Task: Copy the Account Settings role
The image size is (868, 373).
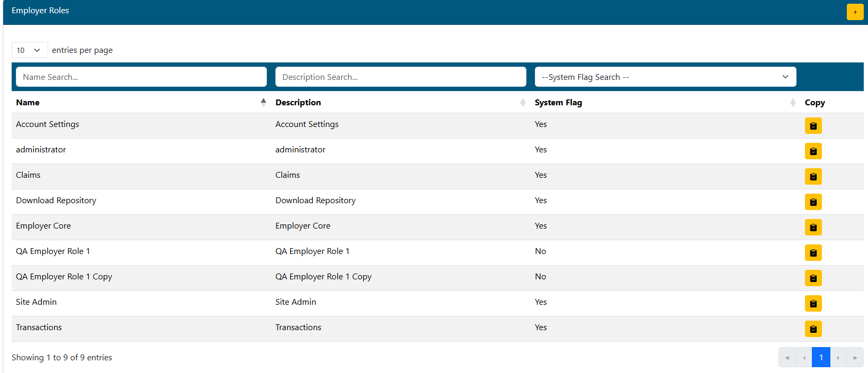Action: 813,126
